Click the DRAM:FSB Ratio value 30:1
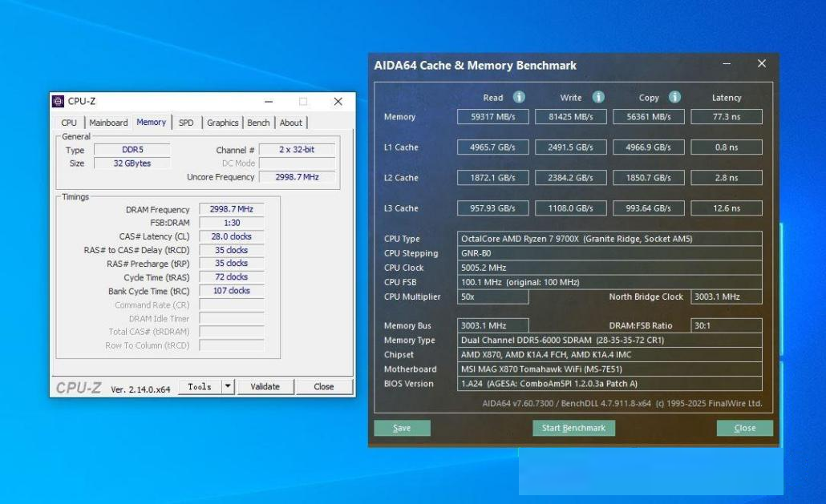826x504 pixels. [x=727, y=325]
